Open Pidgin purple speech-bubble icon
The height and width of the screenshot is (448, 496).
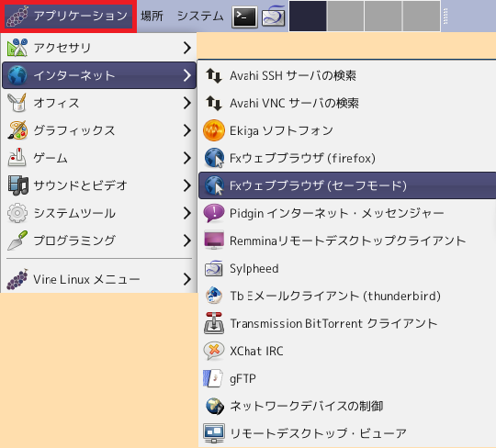click(x=214, y=213)
